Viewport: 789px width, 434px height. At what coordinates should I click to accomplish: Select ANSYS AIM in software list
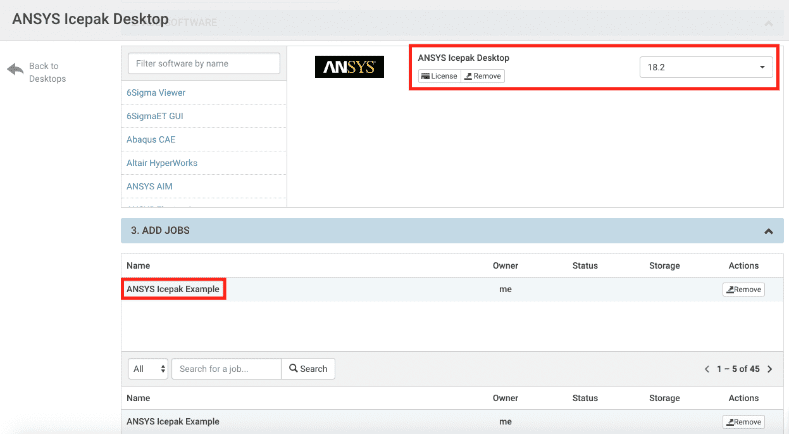(150, 185)
